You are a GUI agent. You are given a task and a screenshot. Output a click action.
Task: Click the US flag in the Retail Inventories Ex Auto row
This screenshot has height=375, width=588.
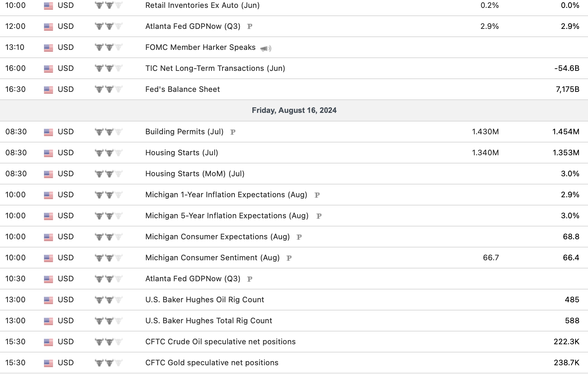[x=48, y=6]
